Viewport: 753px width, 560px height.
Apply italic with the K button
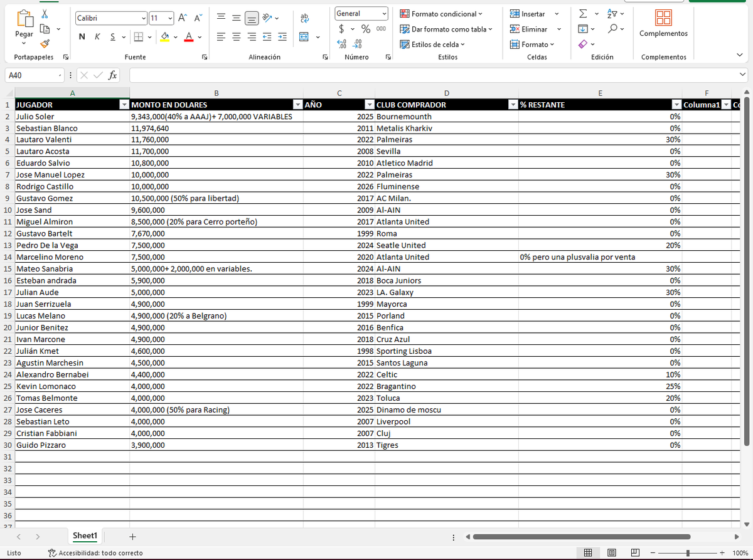[97, 37]
